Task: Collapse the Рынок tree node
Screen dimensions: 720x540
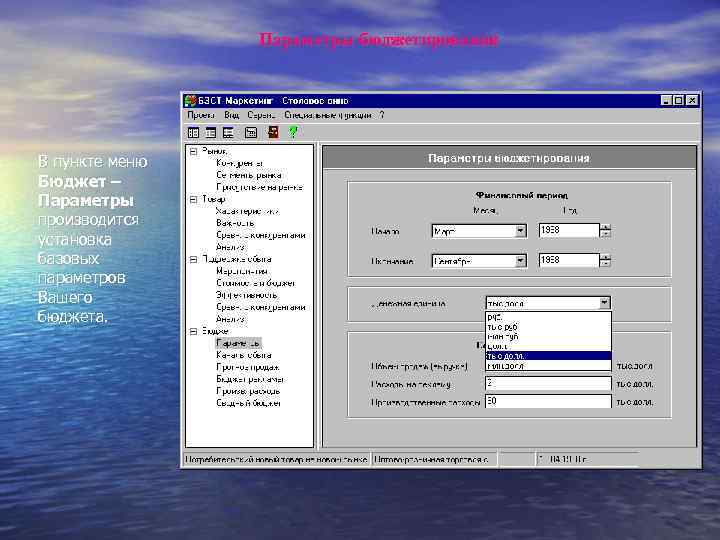Action: [x=191, y=152]
